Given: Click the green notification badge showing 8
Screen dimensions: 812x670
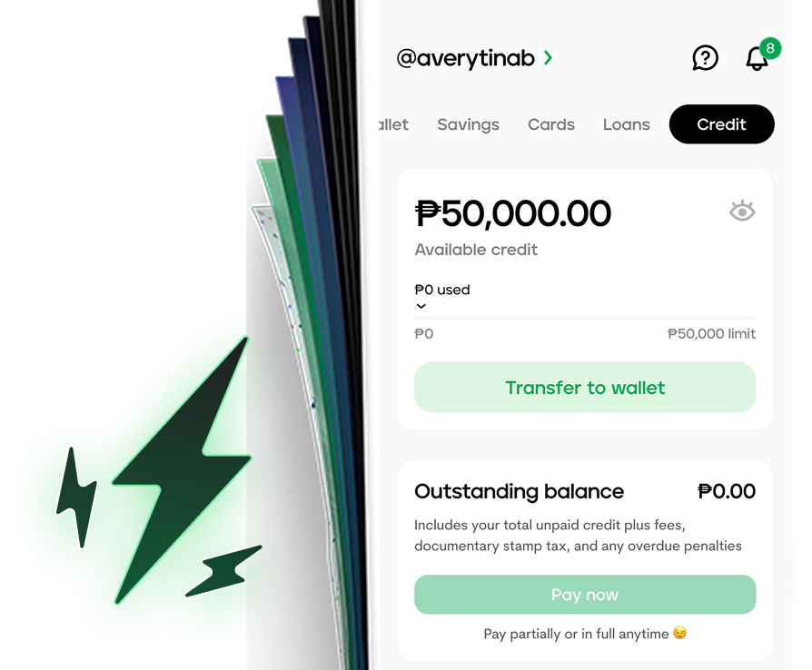Looking at the screenshot, I should 770,48.
